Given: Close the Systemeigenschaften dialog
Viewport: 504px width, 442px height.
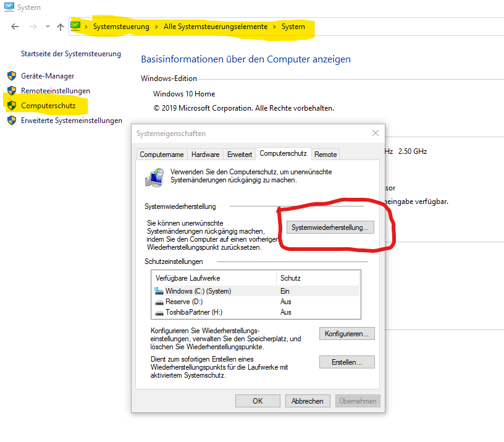Looking at the screenshot, I should 376,133.
